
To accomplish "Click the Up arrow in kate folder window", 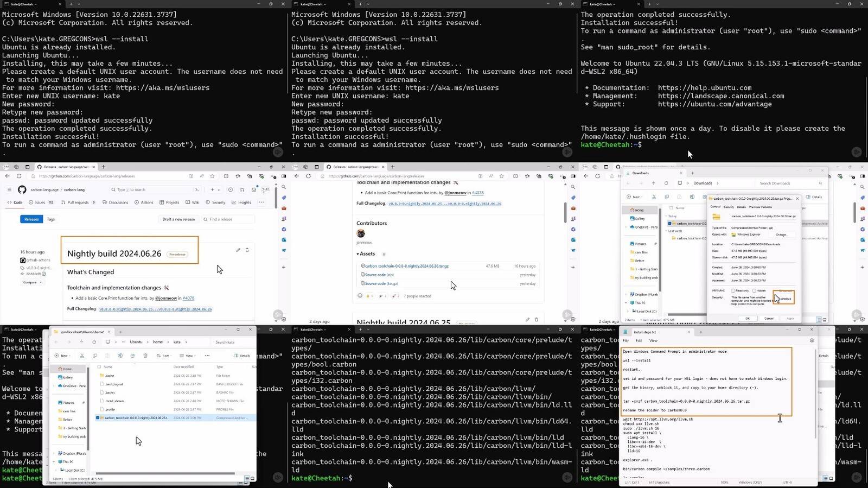I will 81,342.
